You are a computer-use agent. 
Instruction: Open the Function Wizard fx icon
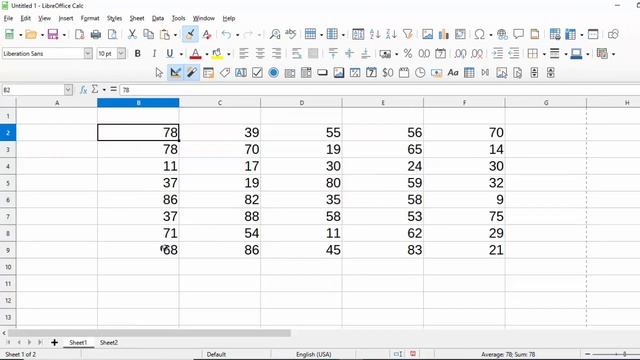point(83,90)
